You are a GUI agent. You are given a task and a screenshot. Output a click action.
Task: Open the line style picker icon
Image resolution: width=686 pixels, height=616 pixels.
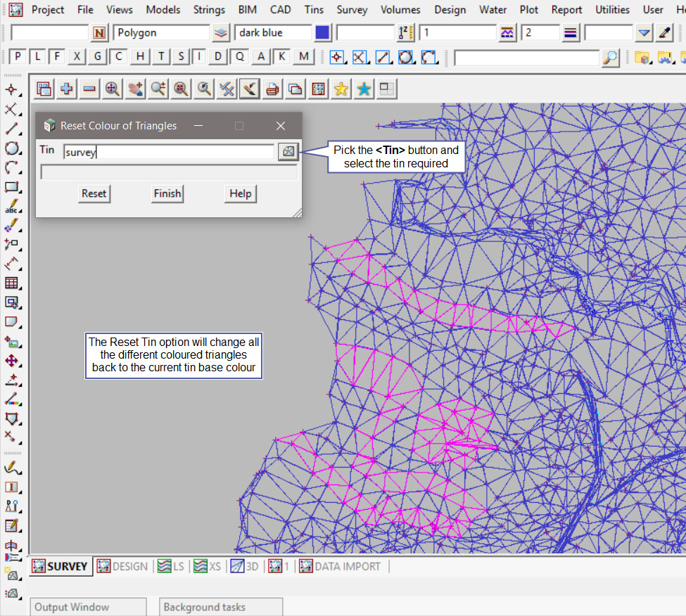[x=507, y=33]
